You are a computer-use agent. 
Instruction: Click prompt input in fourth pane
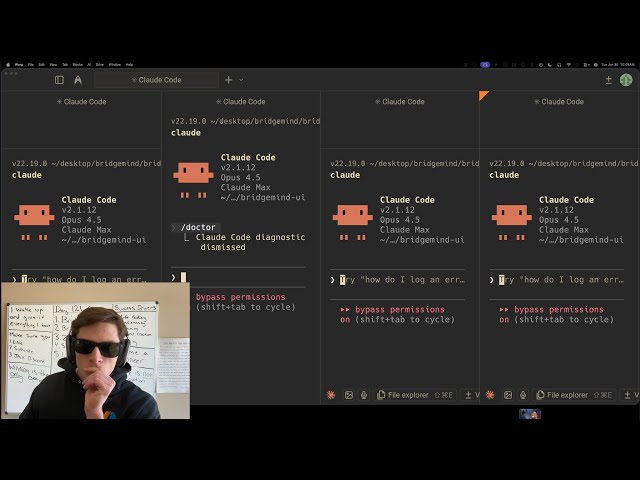(556, 280)
